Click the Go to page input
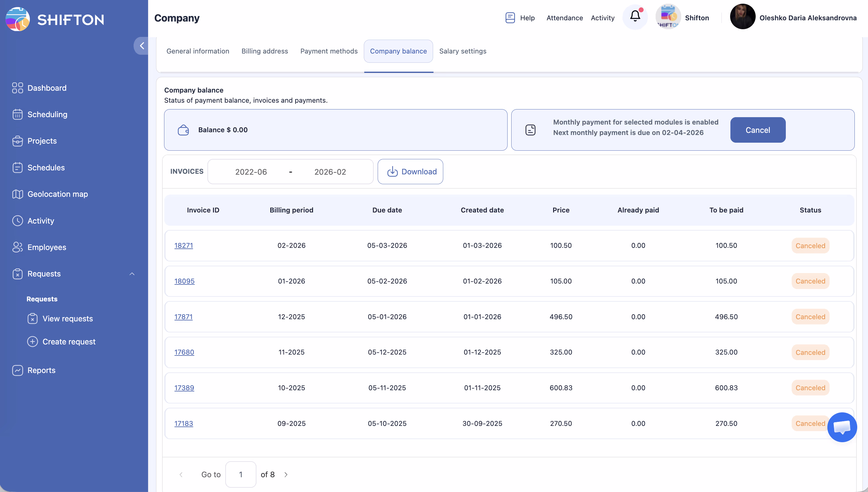 tap(240, 474)
